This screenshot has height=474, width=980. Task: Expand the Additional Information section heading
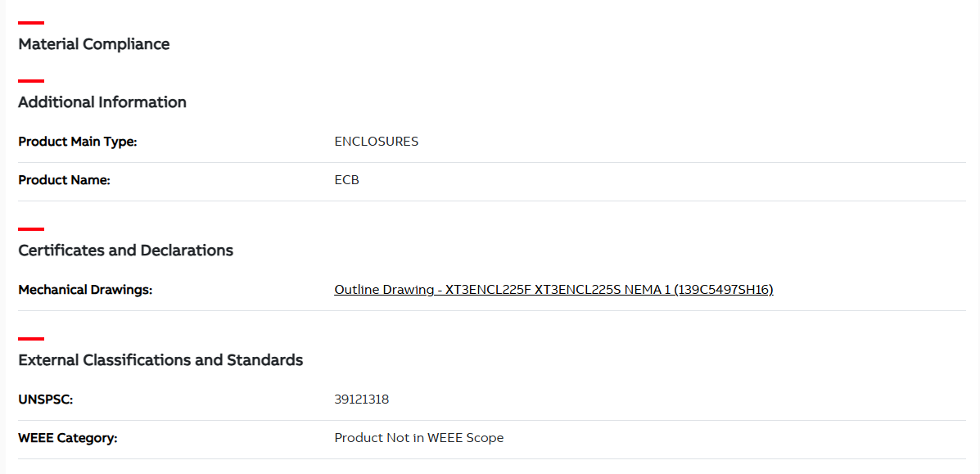point(102,102)
